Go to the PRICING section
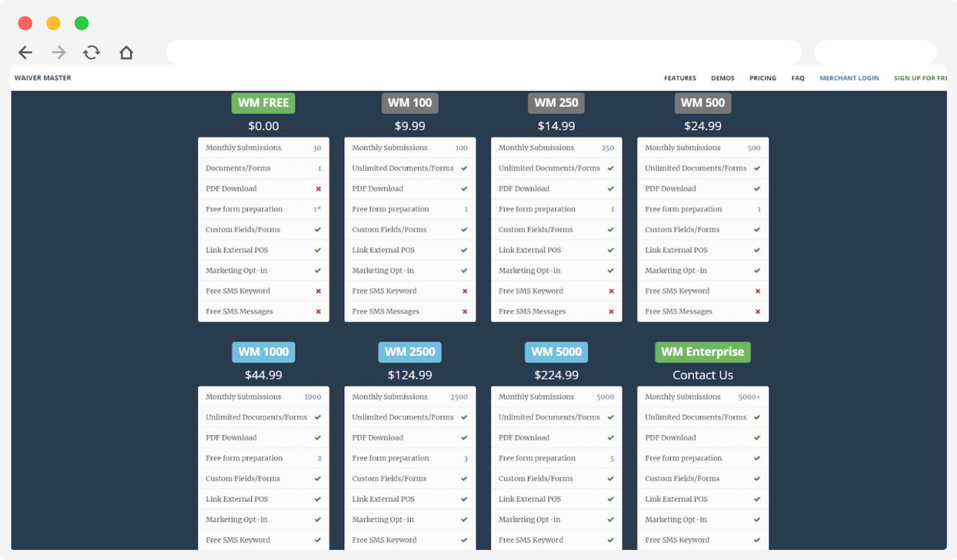 [763, 78]
